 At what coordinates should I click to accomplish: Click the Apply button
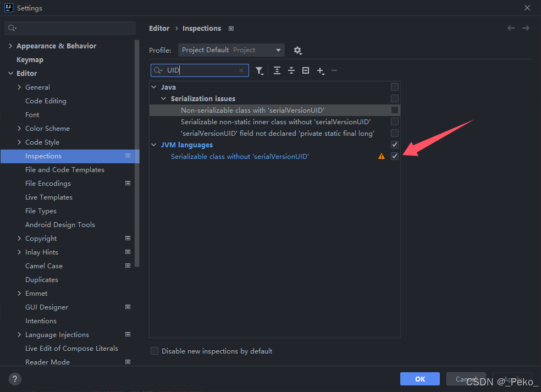[x=512, y=379]
